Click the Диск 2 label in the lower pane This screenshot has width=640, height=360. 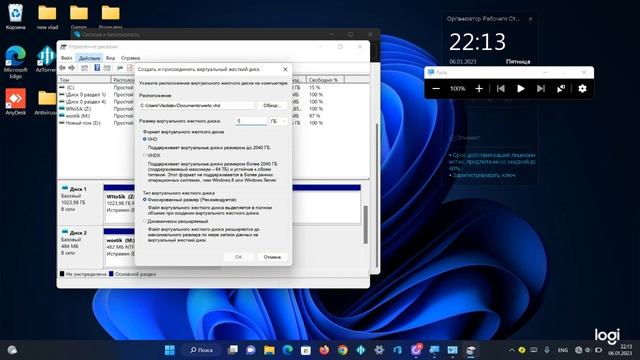pos(78,233)
